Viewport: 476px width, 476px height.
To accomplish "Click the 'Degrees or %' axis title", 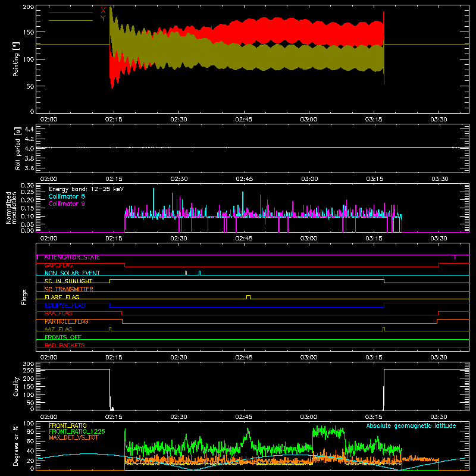I will click(16, 446).
